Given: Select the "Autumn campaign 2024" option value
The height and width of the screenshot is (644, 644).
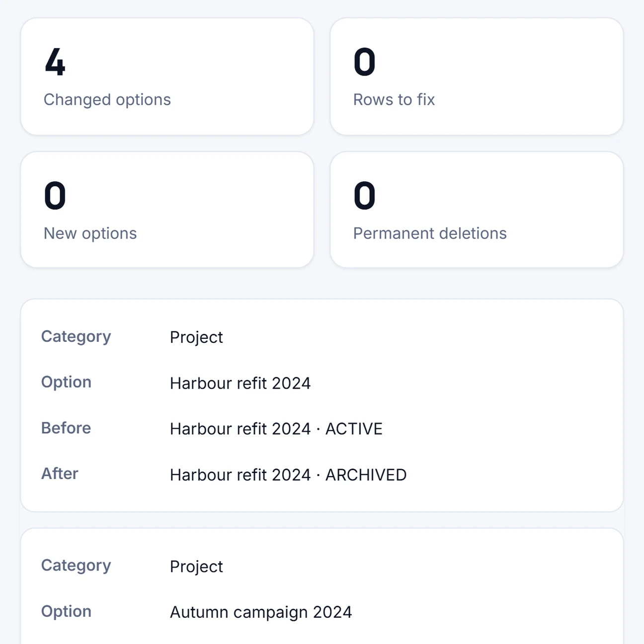Looking at the screenshot, I should pos(261,612).
